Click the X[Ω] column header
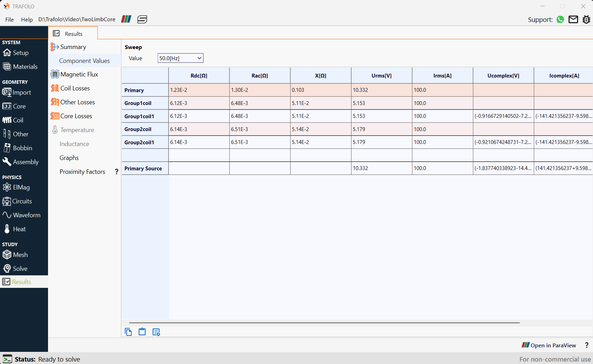Screen dimensions: 593x364 coord(321,75)
